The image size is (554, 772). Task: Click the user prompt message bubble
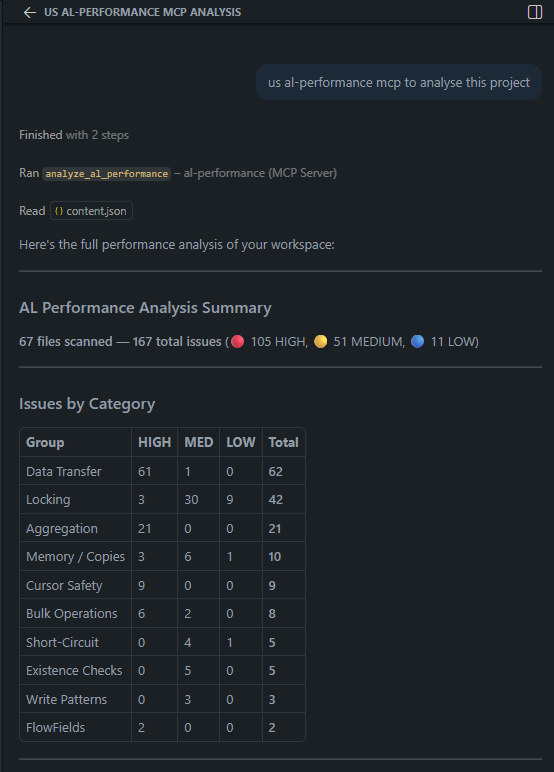tap(399, 82)
